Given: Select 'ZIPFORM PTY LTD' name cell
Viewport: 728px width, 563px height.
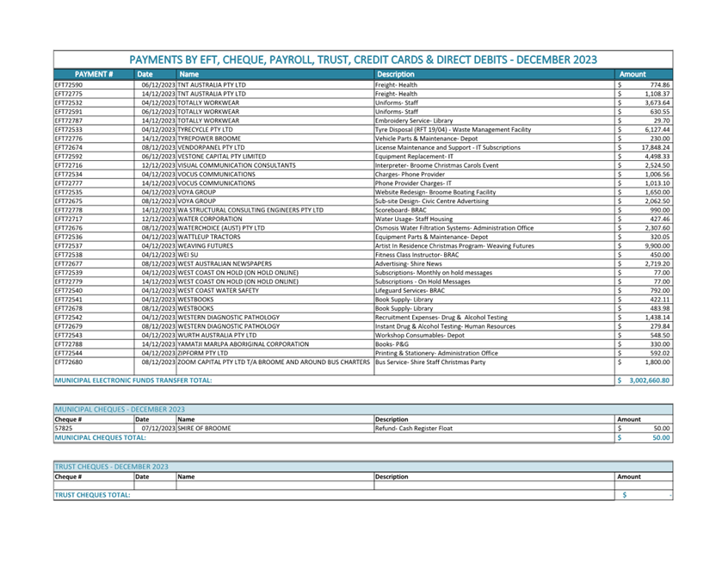Looking at the screenshot, I should point(202,353).
